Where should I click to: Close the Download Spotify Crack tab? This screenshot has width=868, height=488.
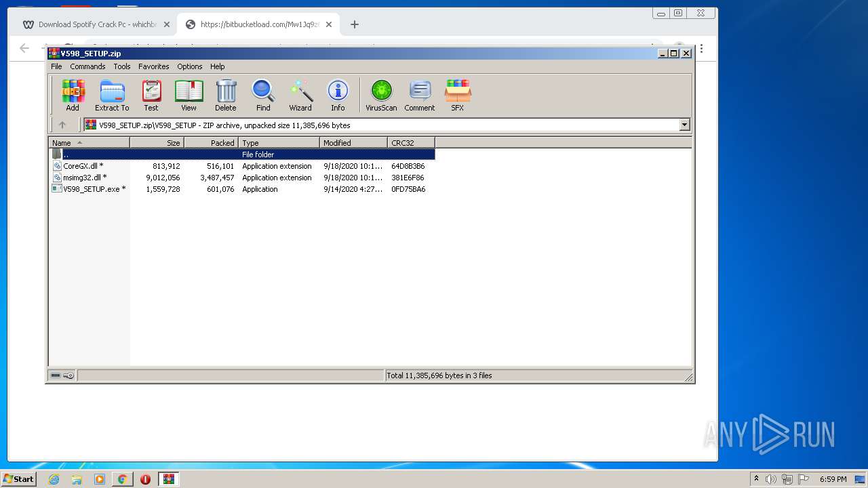pos(167,24)
